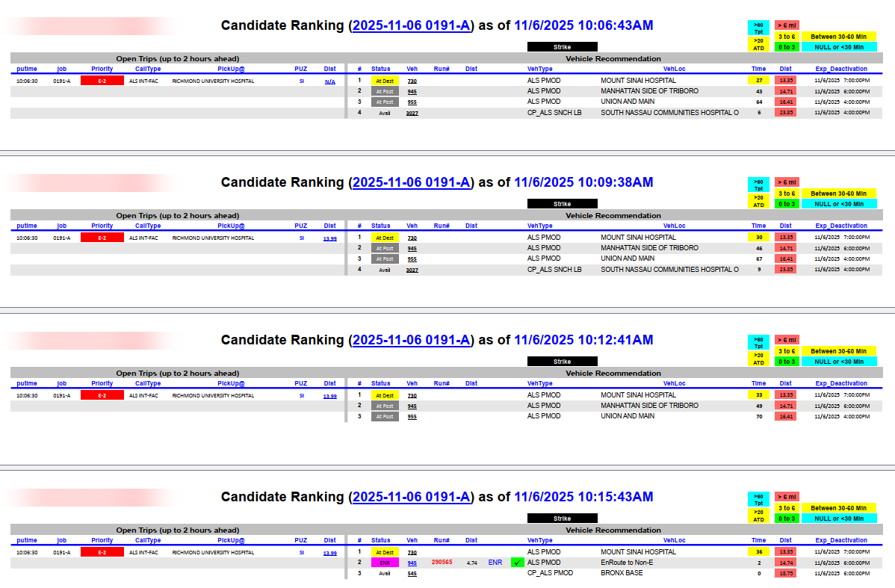The image size is (895, 588).
Task: Click 'Between 30-60 Min' legend in 10:09:38AM report
Action: [x=838, y=194]
